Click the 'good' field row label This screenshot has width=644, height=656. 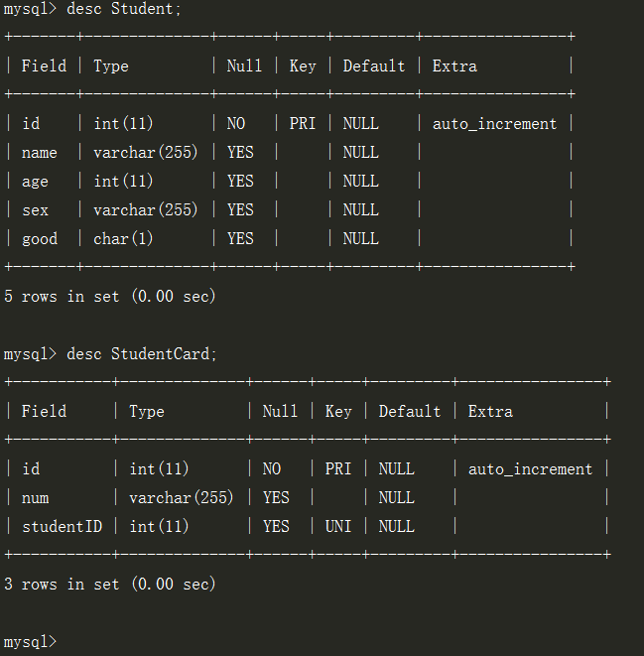pos(40,239)
